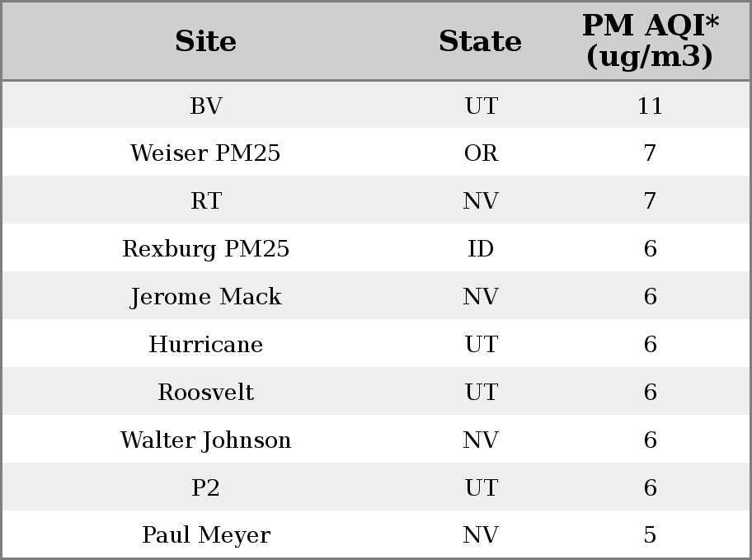Click the PM AQI column header

click(x=651, y=40)
